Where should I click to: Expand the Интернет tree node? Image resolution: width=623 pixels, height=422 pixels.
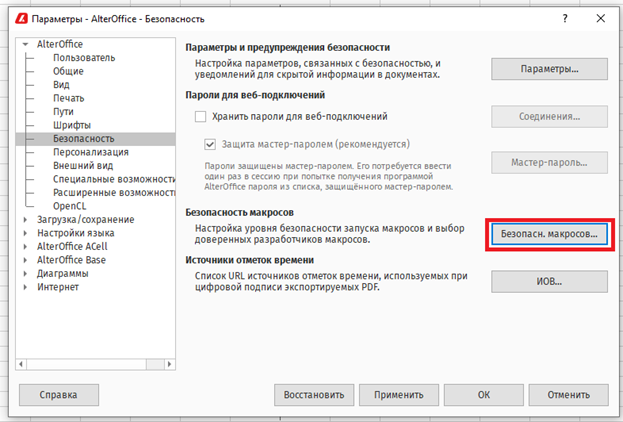pos(26,287)
